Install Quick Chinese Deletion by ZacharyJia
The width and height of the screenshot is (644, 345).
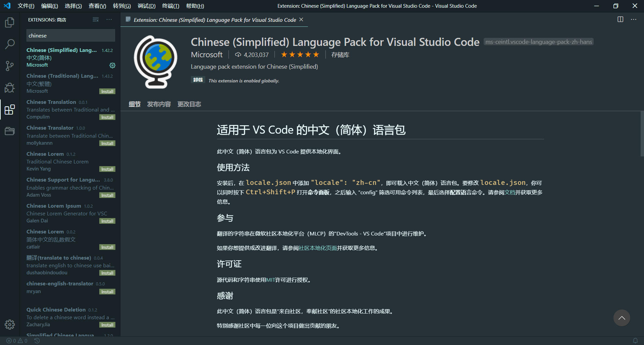pyautogui.click(x=107, y=325)
